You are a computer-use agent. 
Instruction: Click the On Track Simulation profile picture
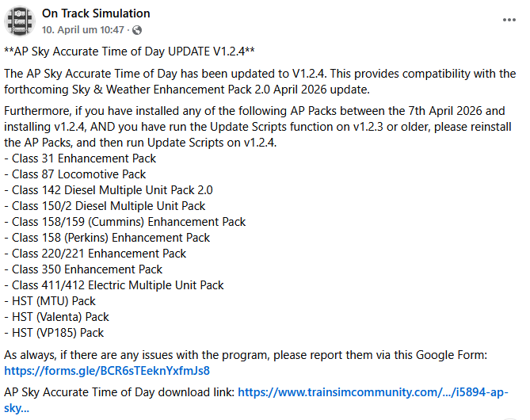point(20,21)
